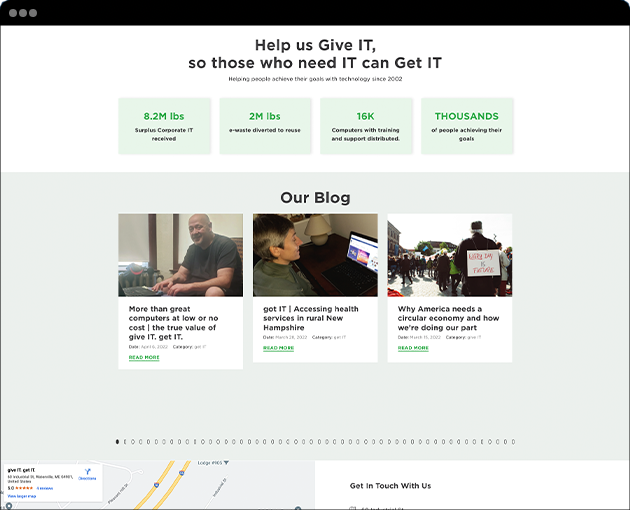Open the man at keyboard blog thumbnail
This screenshot has height=510, width=630.
pyautogui.click(x=180, y=255)
